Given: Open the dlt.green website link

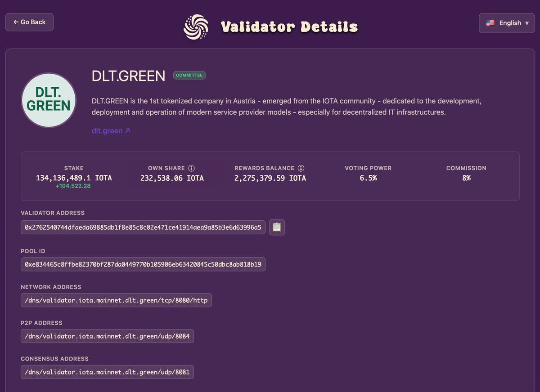Looking at the screenshot, I should [x=111, y=131].
